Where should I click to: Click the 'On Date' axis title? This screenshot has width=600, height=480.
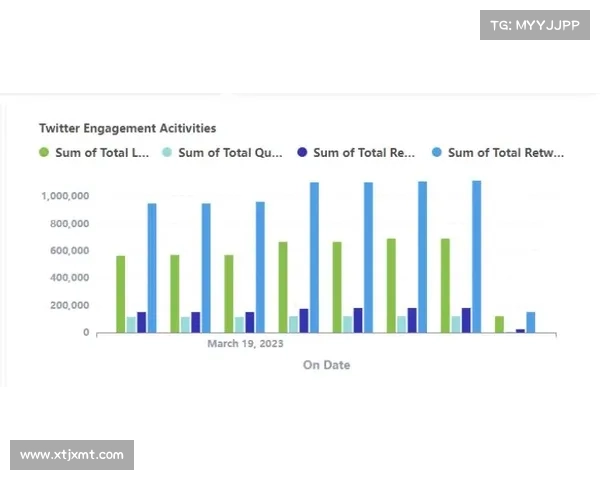click(326, 365)
